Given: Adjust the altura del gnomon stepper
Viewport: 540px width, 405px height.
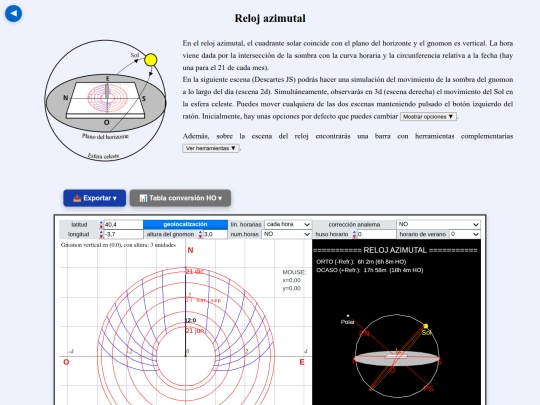Looking at the screenshot, I should tap(200, 234).
